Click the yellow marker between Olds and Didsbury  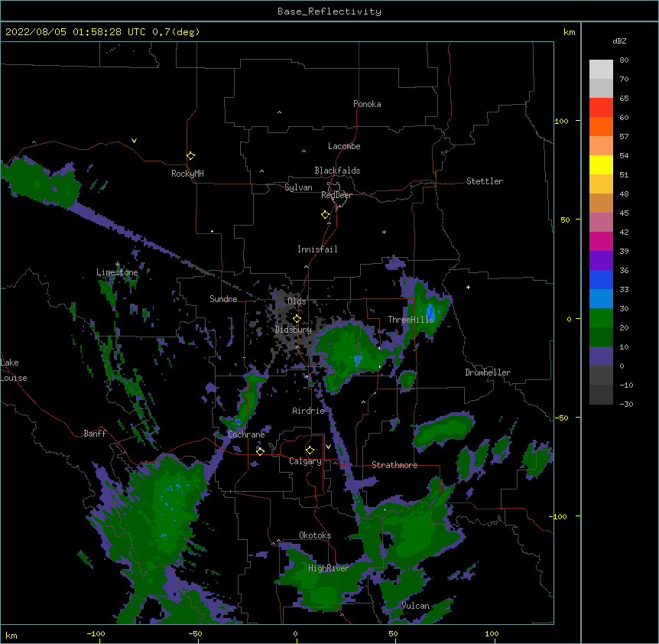(297, 318)
